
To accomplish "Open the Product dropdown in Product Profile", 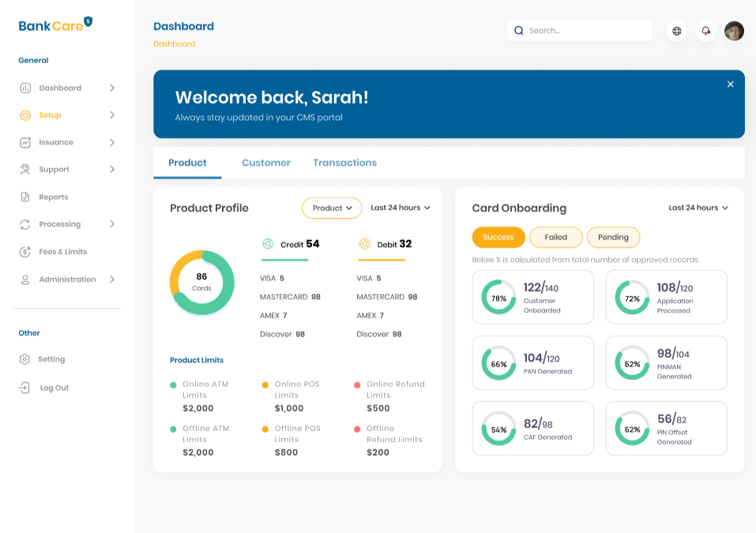I will pos(332,208).
